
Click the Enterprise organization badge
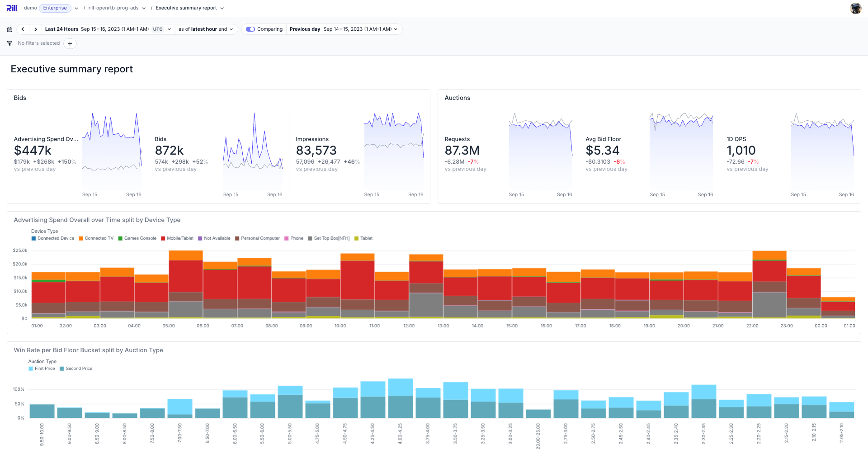tap(55, 8)
